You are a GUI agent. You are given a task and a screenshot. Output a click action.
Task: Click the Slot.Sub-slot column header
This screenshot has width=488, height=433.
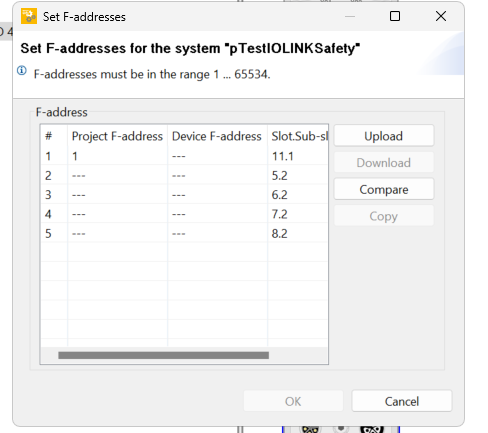(298, 136)
